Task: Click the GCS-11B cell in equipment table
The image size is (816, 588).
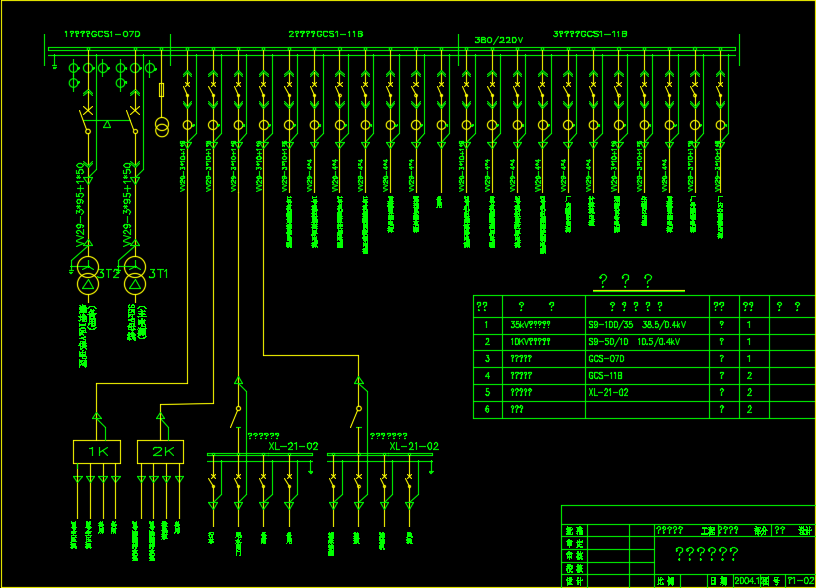Action: pyautogui.click(x=606, y=376)
